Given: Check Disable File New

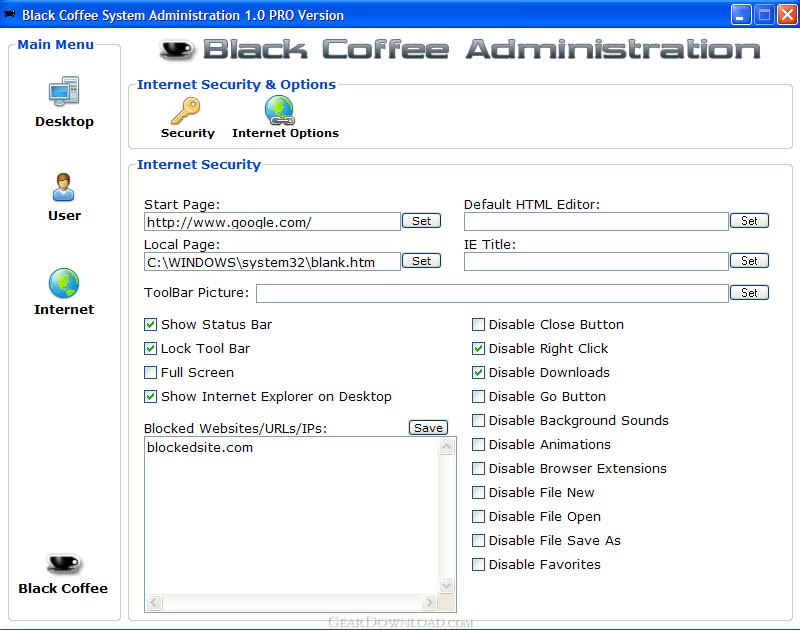Looking at the screenshot, I should tap(478, 492).
